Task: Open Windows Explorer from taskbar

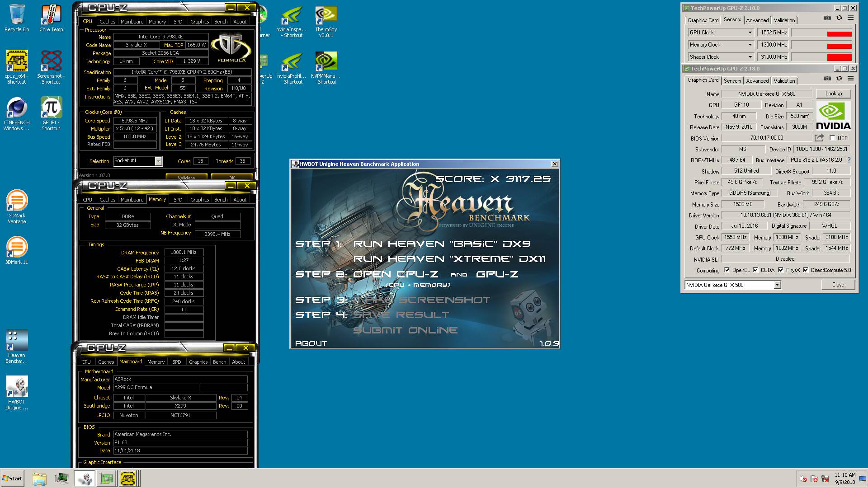Action: (39, 479)
